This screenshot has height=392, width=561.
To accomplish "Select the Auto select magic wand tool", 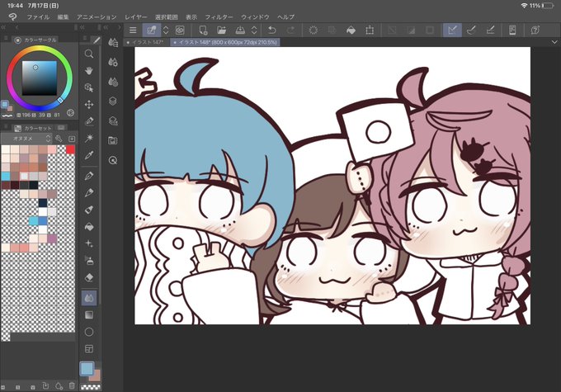I will pos(89,138).
